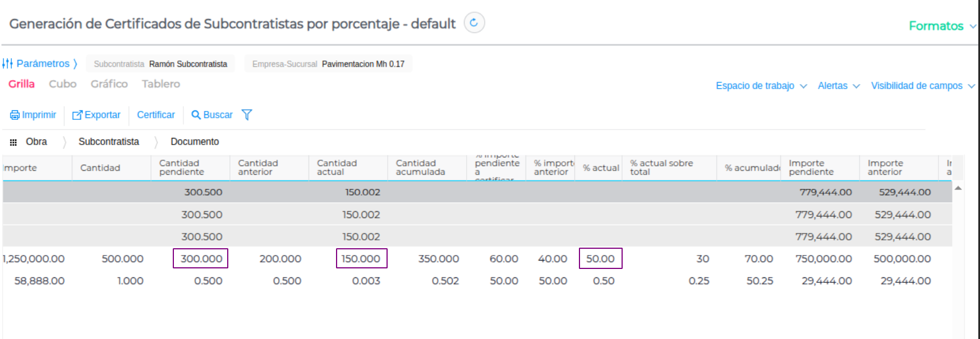Open the filter funnel icon
The width and height of the screenshot is (980, 339).
click(x=247, y=115)
